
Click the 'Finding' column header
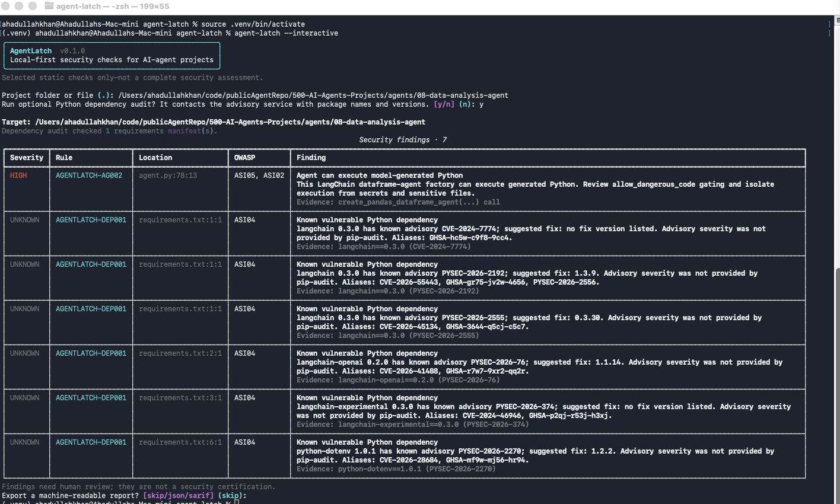[311, 158]
